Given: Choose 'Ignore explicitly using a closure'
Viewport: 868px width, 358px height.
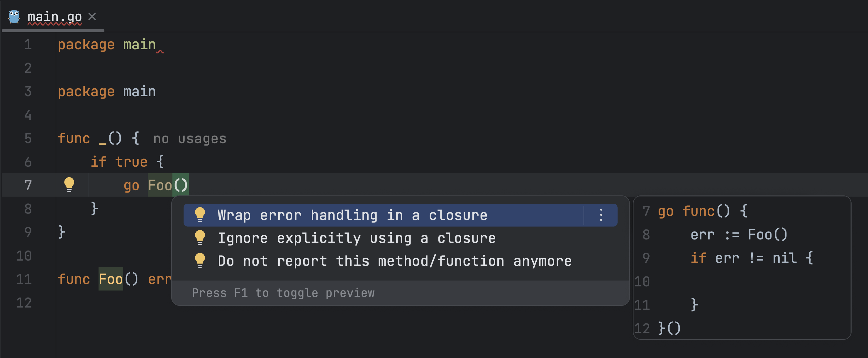Looking at the screenshot, I should tap(357, 238).
